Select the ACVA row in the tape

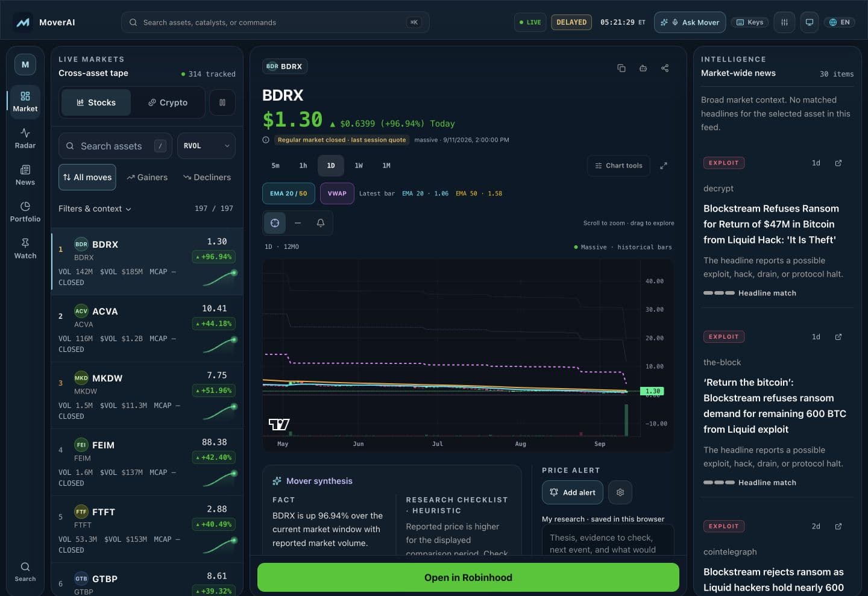click(147, 328)
